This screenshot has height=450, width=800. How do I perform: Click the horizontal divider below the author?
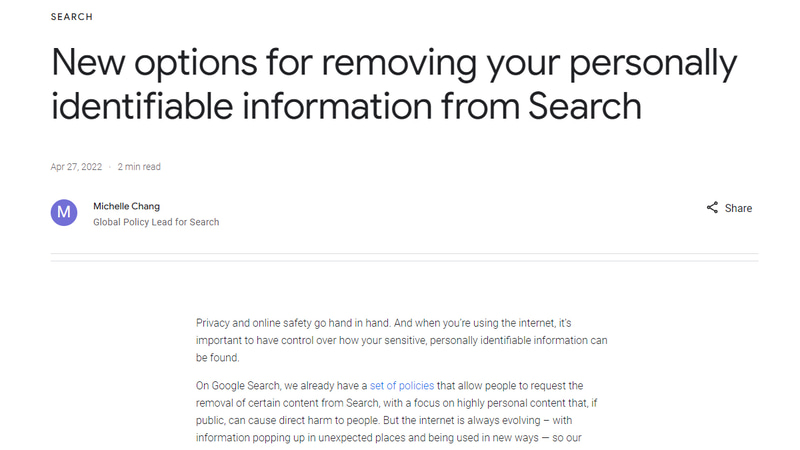404,261
